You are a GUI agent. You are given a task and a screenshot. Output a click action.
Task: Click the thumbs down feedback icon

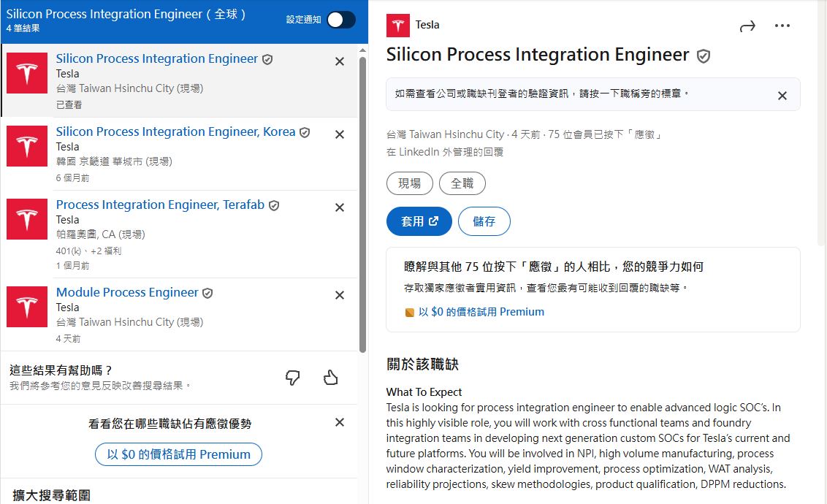292,377
